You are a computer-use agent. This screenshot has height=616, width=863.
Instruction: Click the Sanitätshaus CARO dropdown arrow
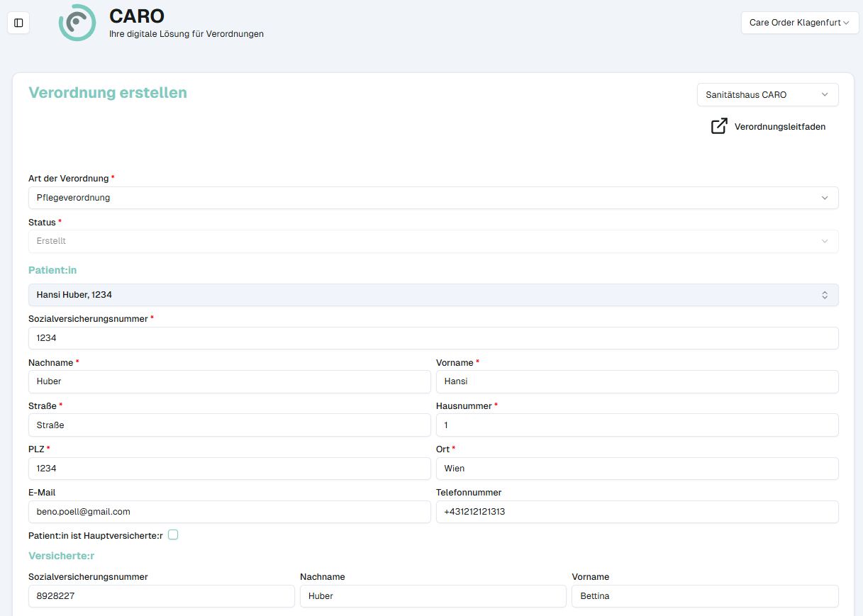click(x=824, y=94)
